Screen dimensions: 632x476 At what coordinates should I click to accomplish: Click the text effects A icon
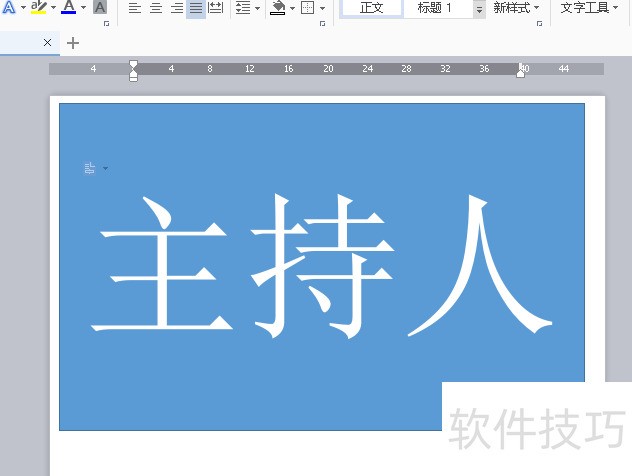(9, 8)
